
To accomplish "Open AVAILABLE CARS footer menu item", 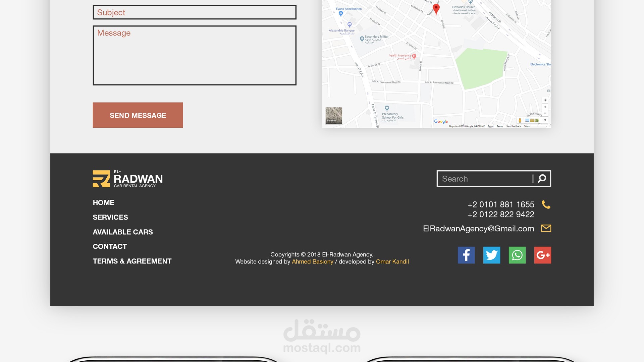I will (x=123, y=232).
